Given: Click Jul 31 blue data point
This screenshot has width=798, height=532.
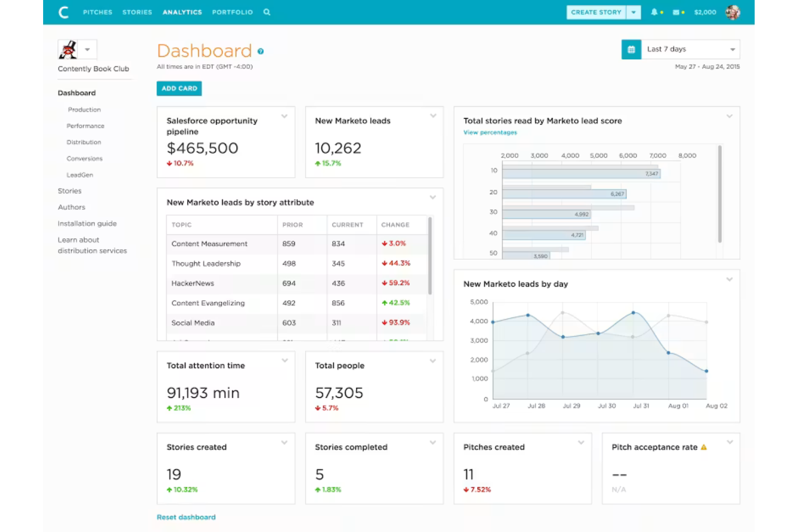Looking at the screenshot, I should pyautogui.click(x=634, y=313).
